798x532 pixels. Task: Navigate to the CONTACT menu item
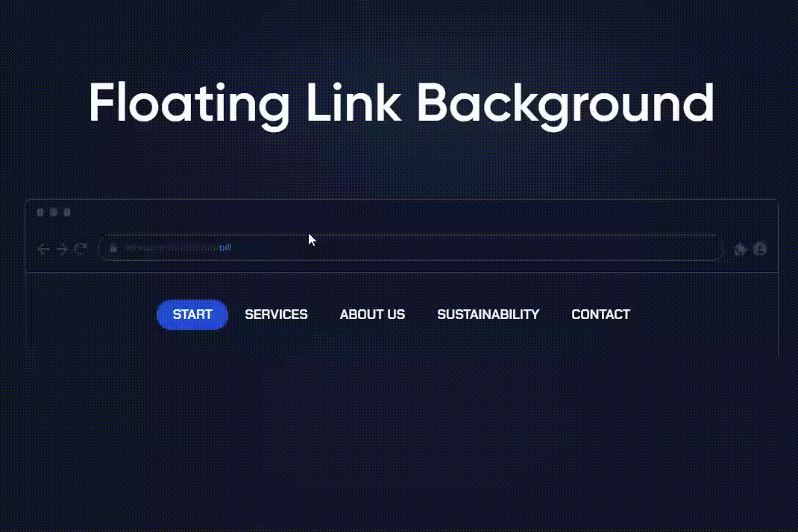tap(600, 314)
